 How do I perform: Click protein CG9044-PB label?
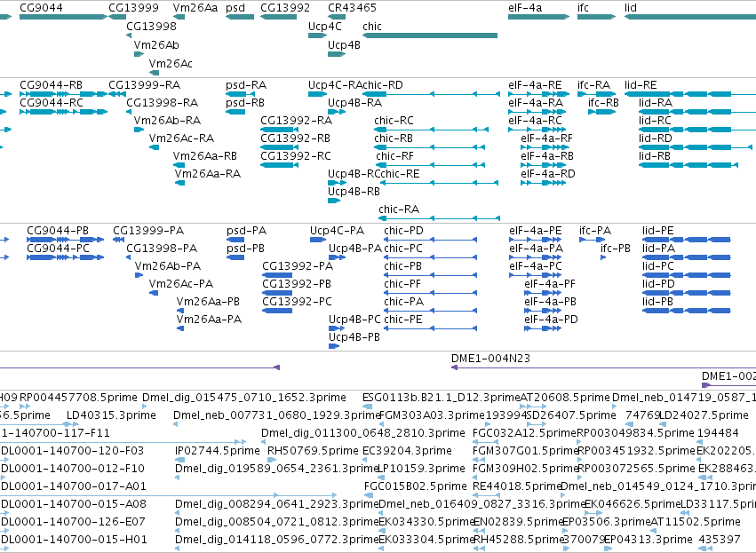pyautogui.click(x=58, y=231)
